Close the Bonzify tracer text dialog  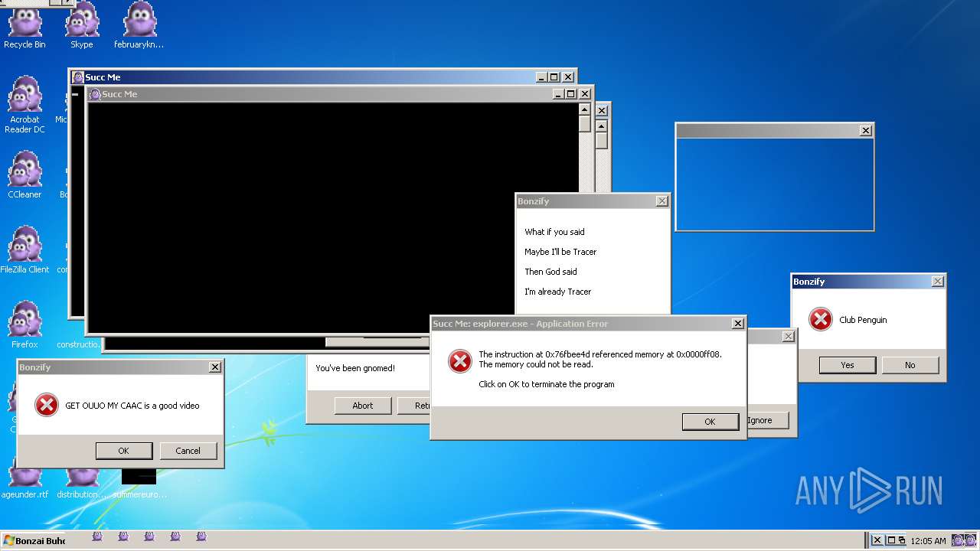pyautogui.click(x=661, y=201)
